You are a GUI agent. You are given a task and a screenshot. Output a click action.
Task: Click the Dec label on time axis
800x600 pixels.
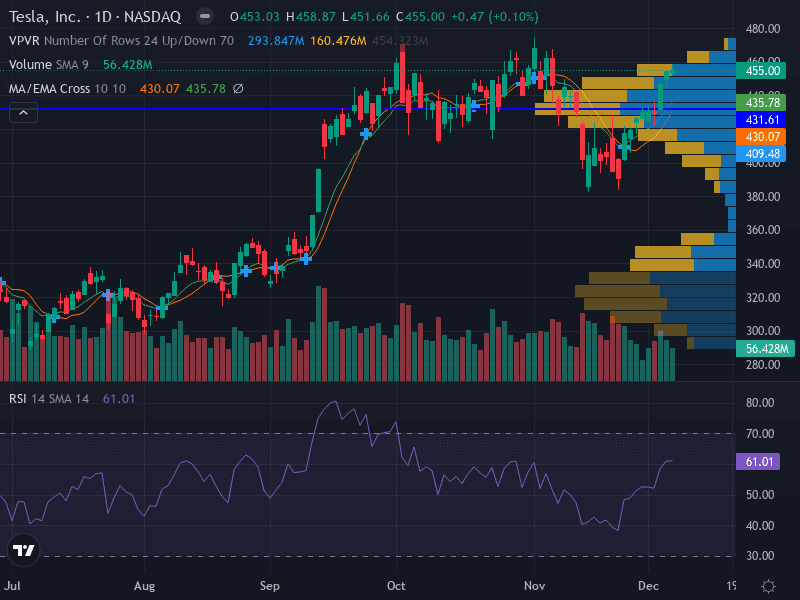tap(648, 586)
